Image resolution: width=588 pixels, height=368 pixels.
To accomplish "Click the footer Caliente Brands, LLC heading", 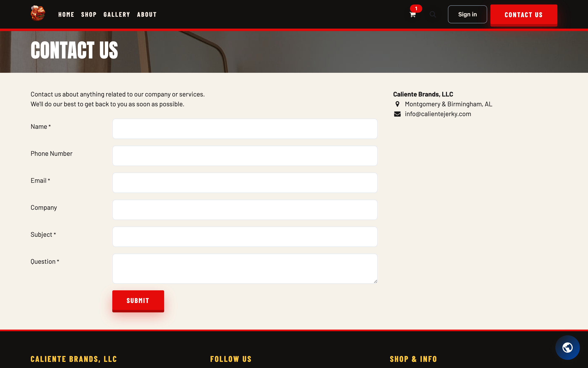I will point(74,359).
